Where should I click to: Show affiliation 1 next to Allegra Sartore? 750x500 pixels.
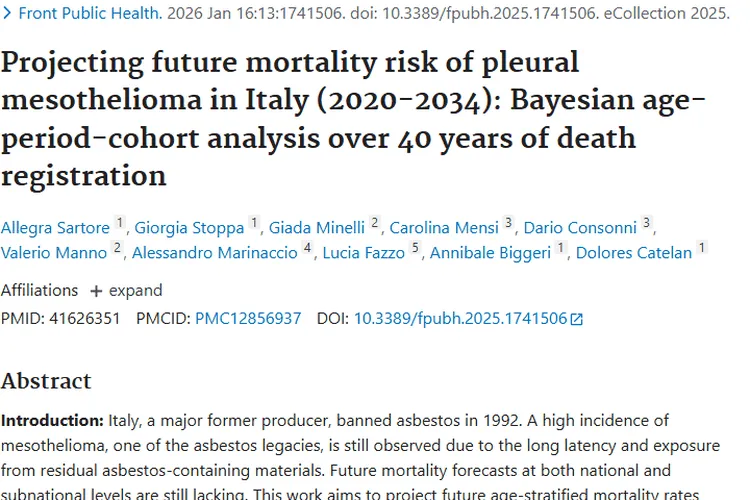(121, 223)
